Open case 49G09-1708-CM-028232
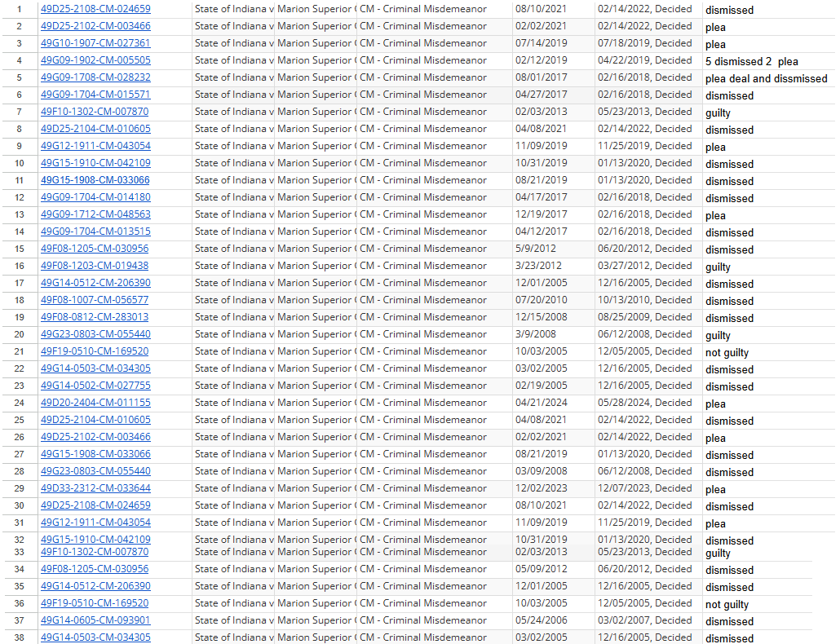The width and height of the screenshot is (840, 644). pos(95,77)
